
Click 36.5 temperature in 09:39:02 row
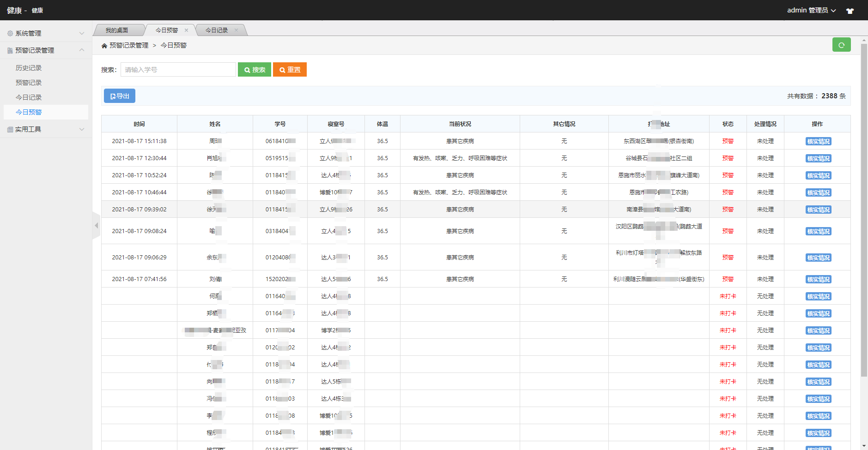(x=382, y=210)
